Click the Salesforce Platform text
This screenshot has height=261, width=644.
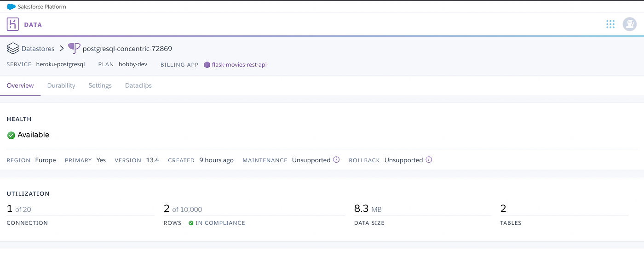pos(42,6)
